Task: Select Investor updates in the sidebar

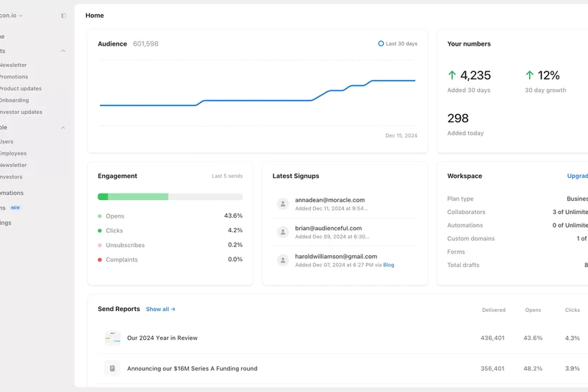Action: pos(21,112)
